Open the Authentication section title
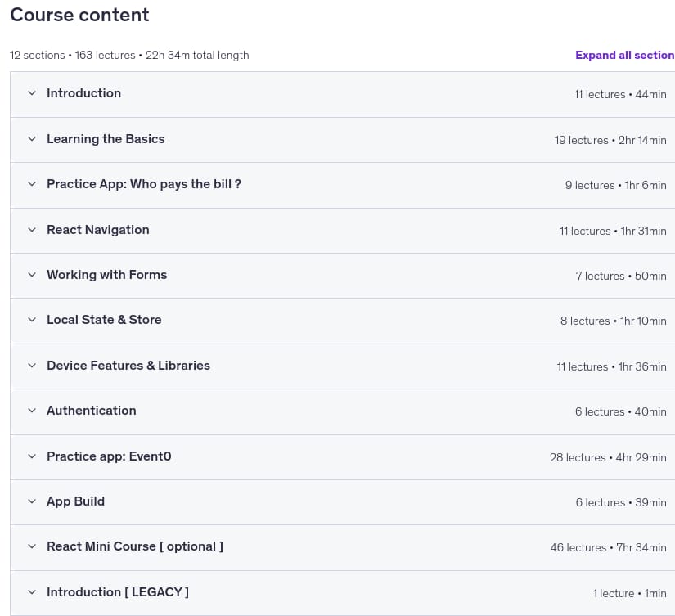Image resolution: width=675 pixels, height=616 pixels. pyautogui.click(x=92, y=410)
